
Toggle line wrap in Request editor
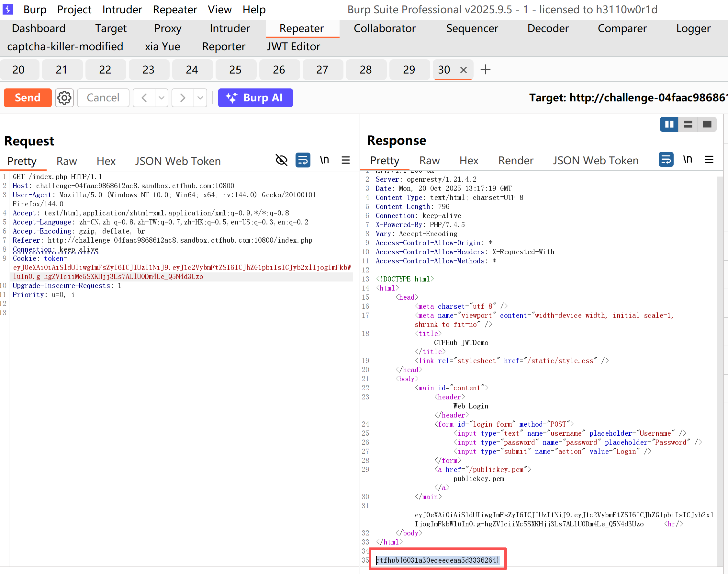coord(303,160)
